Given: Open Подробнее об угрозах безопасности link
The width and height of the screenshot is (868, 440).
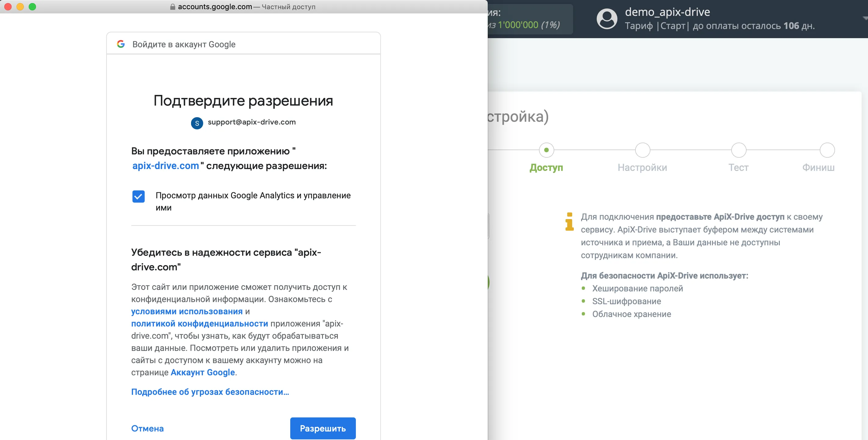Looking at the screenshot, I should pyautogui.click(x=210, y=392).
